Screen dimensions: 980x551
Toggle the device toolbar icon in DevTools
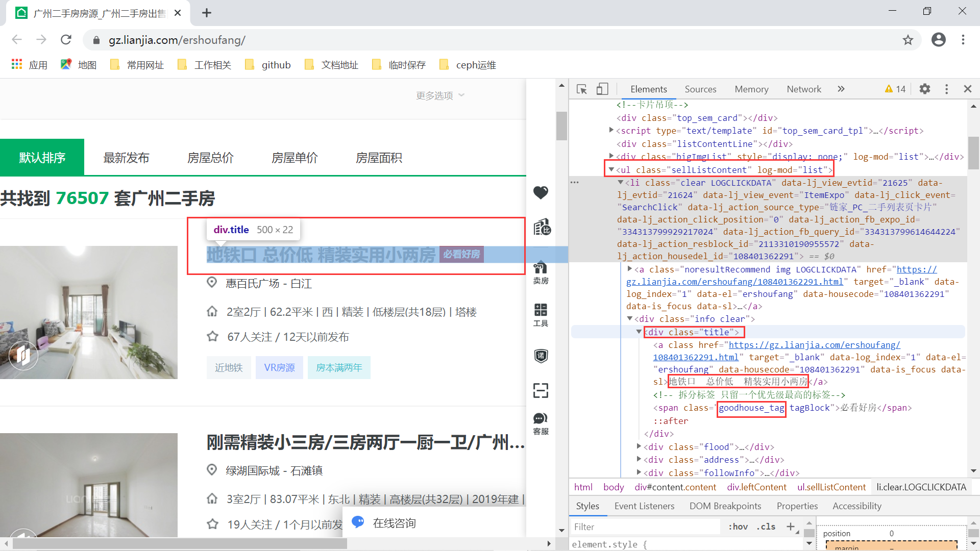click(x=602, y=89)
